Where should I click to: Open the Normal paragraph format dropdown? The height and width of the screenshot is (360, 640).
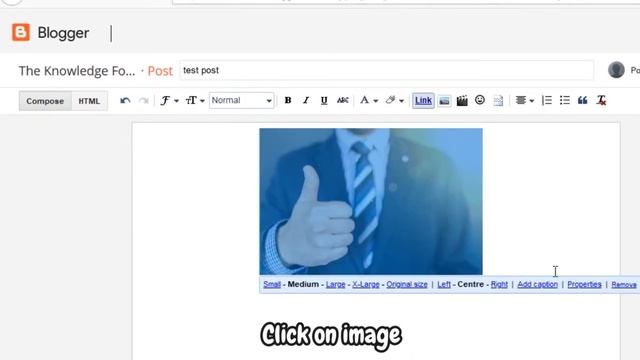point(241,100)
